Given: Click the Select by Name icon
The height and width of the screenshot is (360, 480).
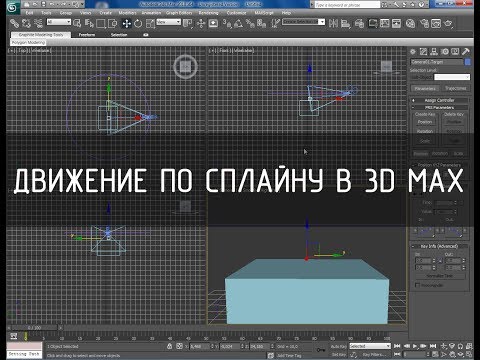Looking at the screenshot, I should [x=89, y=23].
